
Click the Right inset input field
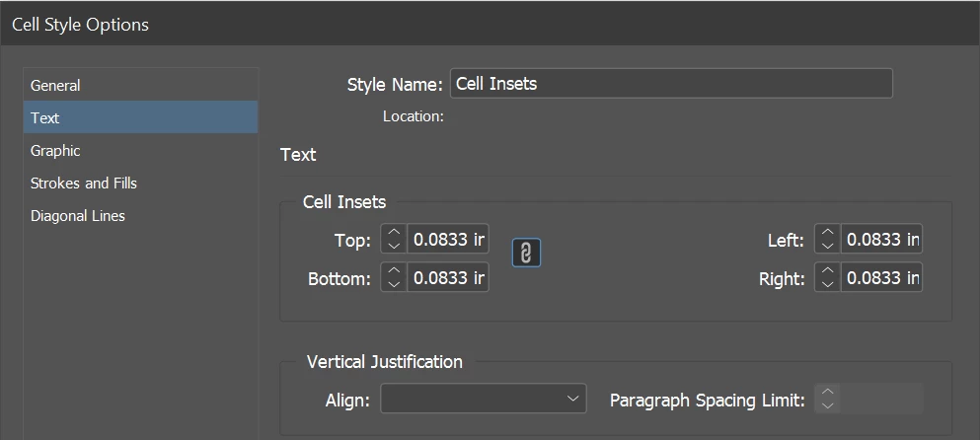coord(882,278)
